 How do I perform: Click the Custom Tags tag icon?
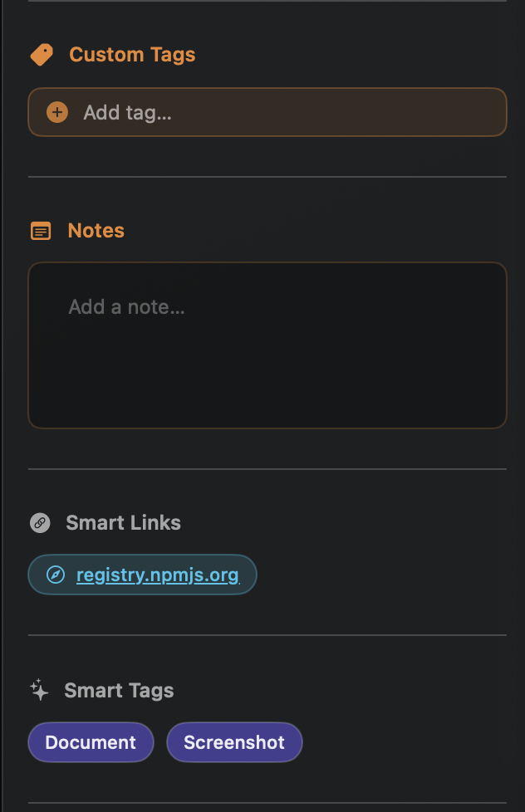[42, 55]
